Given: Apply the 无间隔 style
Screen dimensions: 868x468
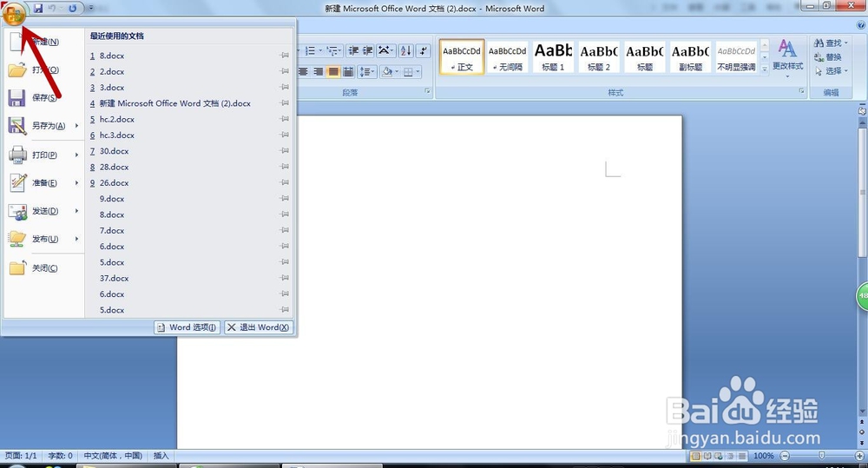Looking at the screenshot, I should [x=508, y=56].
